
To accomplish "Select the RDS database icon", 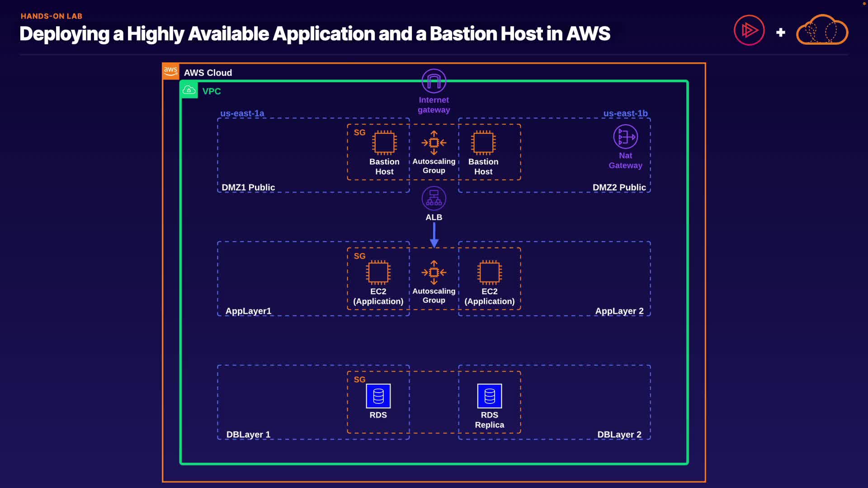I will (x=378, y=396).
